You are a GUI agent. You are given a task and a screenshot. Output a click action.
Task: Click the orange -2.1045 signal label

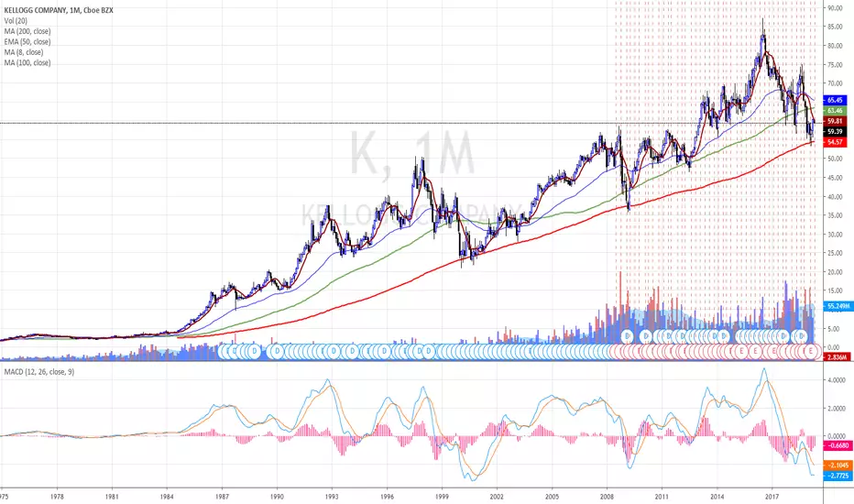(x=838, y=465)
